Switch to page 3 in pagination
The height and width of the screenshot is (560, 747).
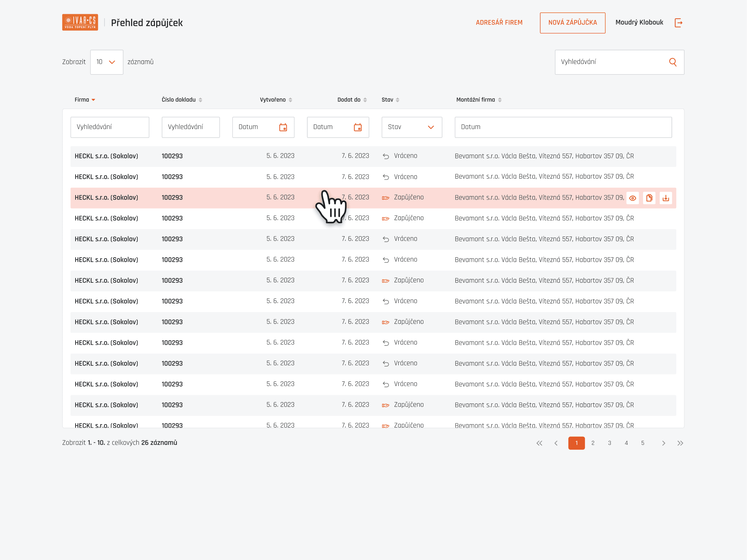click(609, 443)
